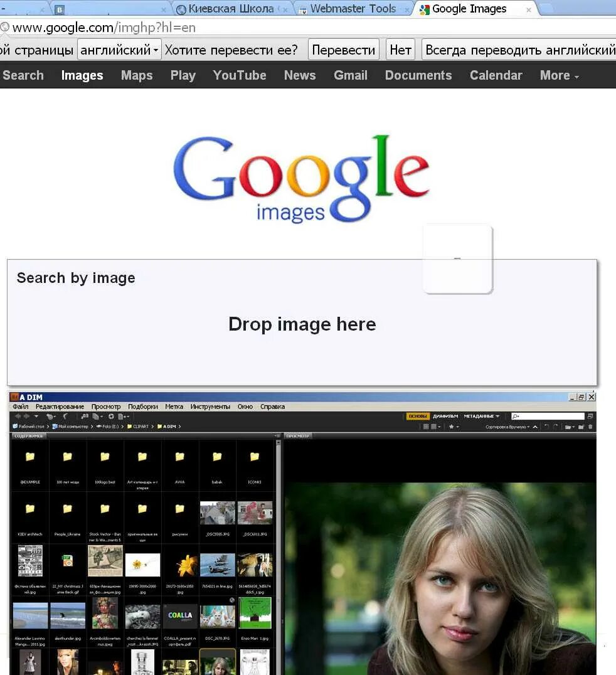Select the DSC_2670.JPG cats thumbnail
The image size is (616, 675).
218,617
